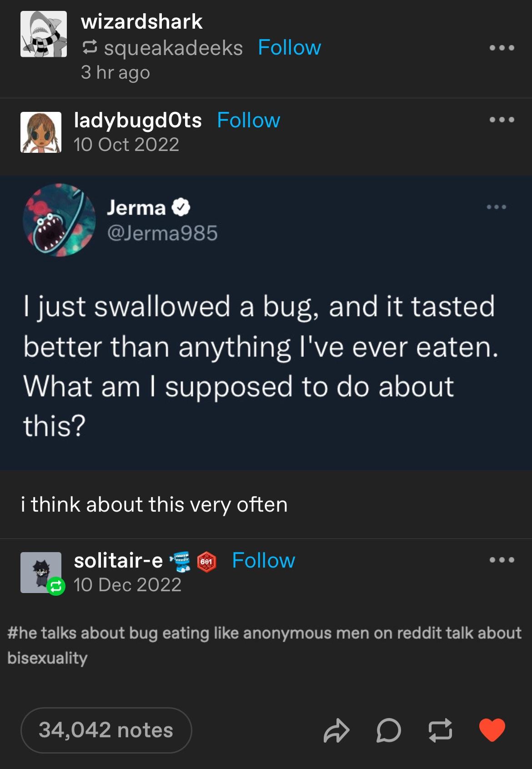Select solitair-e's fish emoji badge
The height and width of the screenshot is (769, 532).
pyautogui.click(x=180, y=561)
